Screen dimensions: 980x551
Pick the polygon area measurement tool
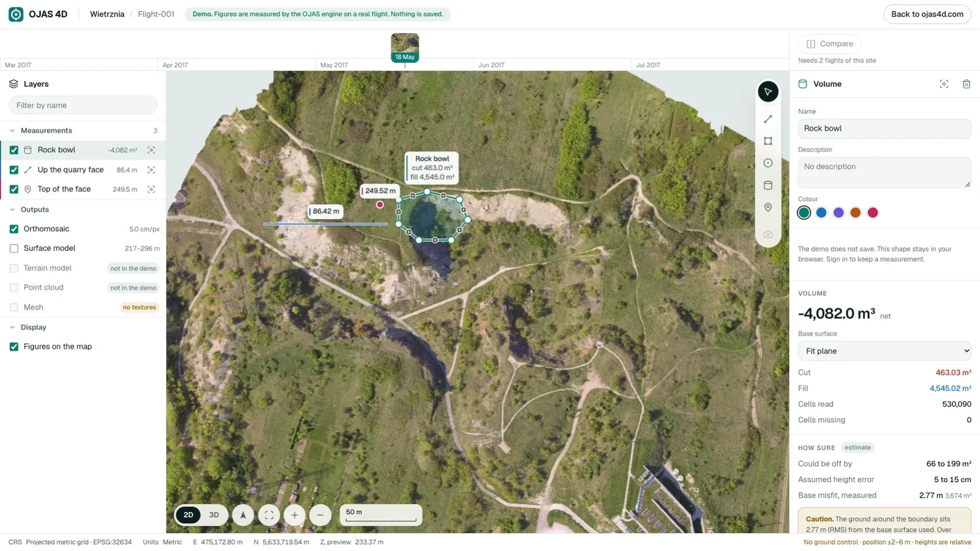tap(768, 141)
